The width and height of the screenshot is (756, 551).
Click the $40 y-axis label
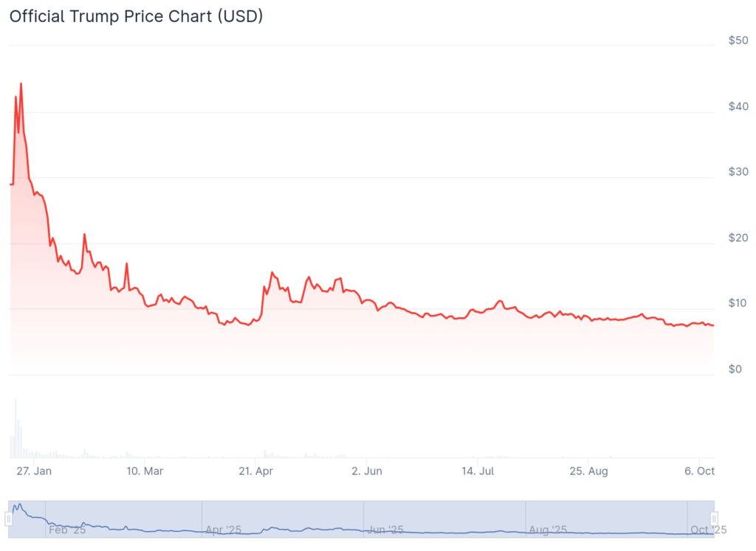point(738,105)
